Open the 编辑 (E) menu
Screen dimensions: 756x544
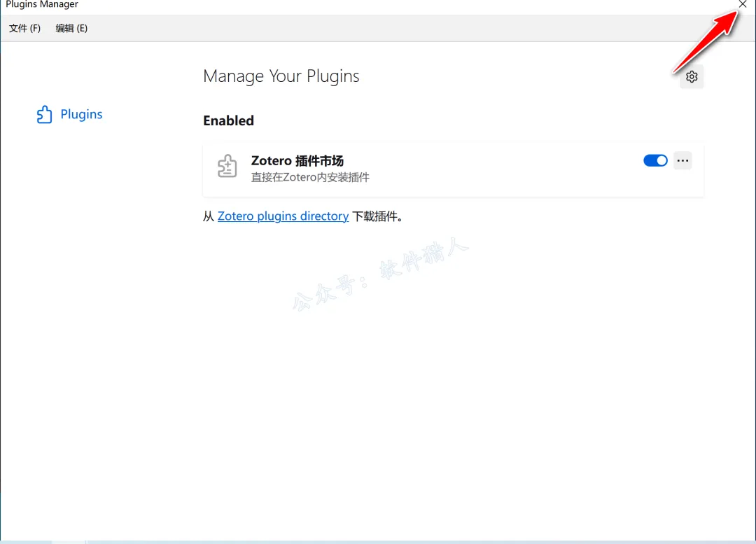[71, 28]
